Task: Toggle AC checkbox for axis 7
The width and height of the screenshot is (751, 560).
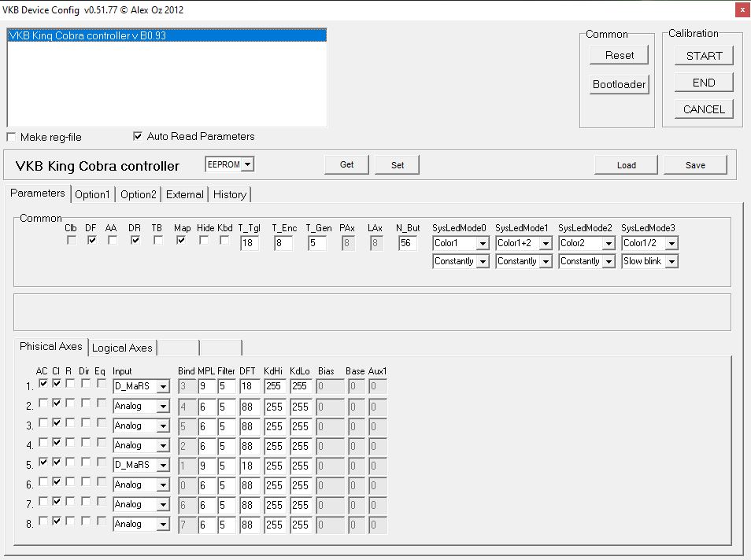Action: pos(43,501)
